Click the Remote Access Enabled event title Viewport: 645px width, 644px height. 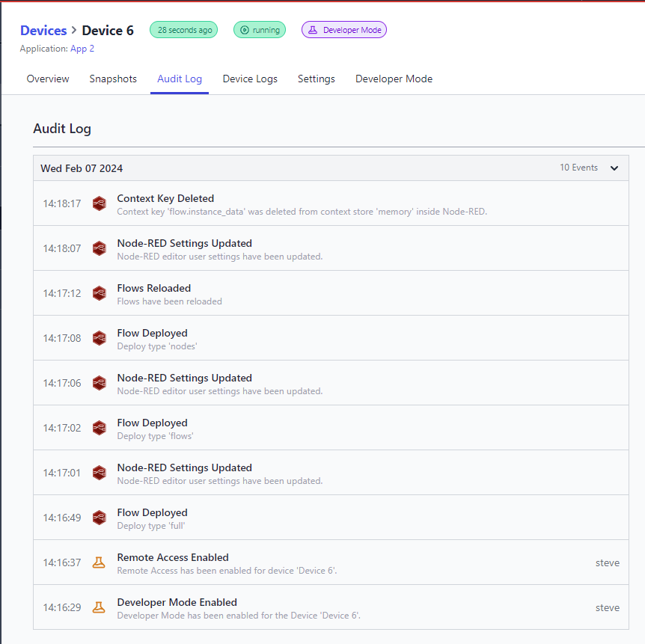(x=173, y=557)
